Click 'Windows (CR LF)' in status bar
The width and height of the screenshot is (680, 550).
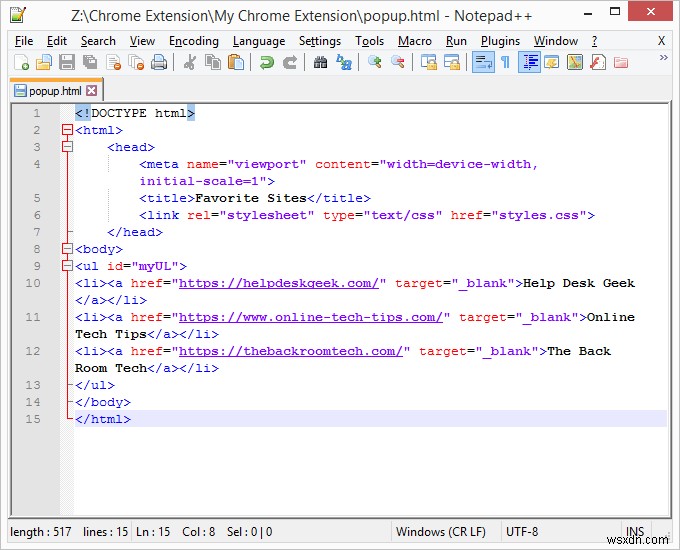click(x=441, y=532)
